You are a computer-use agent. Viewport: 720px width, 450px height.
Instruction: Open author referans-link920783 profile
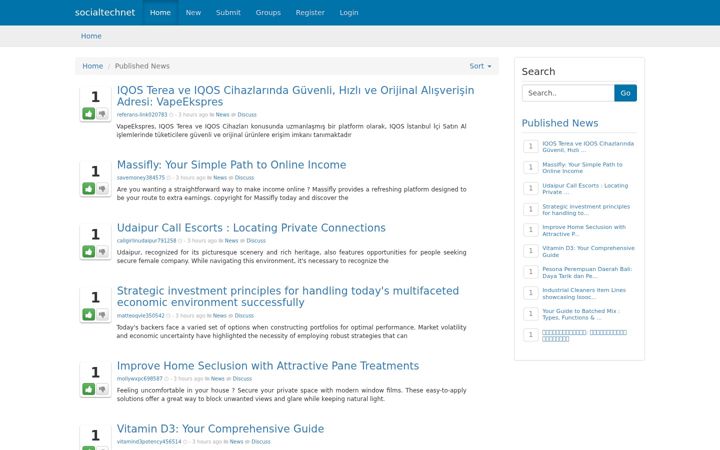pyautogui.click(x=142, y=115)
